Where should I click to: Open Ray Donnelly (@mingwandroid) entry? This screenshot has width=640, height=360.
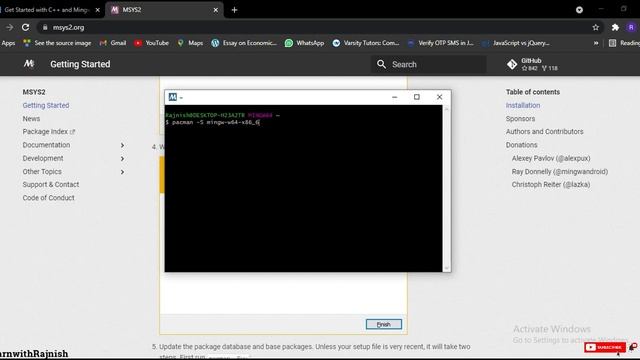coord(560,172)
